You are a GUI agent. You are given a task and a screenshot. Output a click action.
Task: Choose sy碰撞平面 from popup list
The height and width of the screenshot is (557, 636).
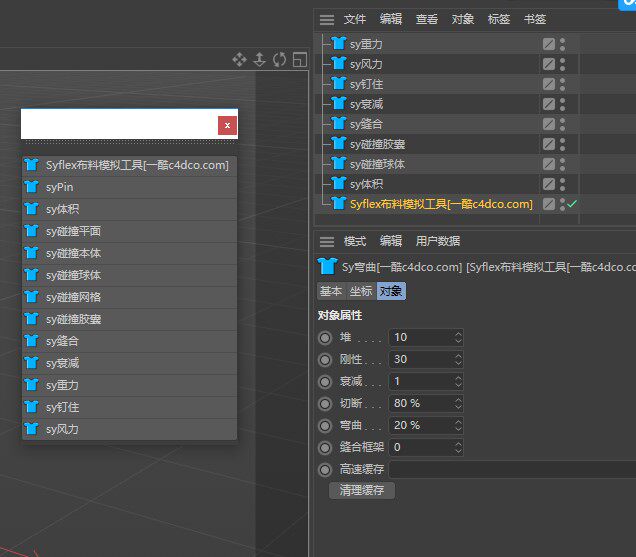(129, 231)
